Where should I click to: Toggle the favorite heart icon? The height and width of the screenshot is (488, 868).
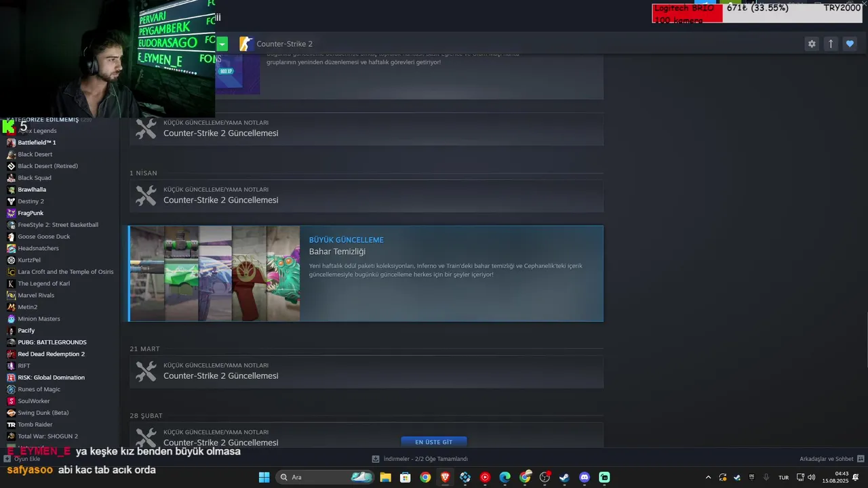coord(850,44)
